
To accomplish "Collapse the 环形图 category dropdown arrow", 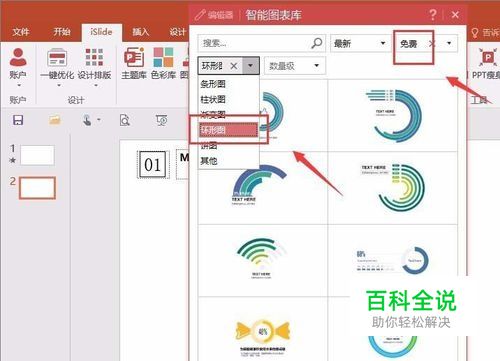I will pos(251,66).
